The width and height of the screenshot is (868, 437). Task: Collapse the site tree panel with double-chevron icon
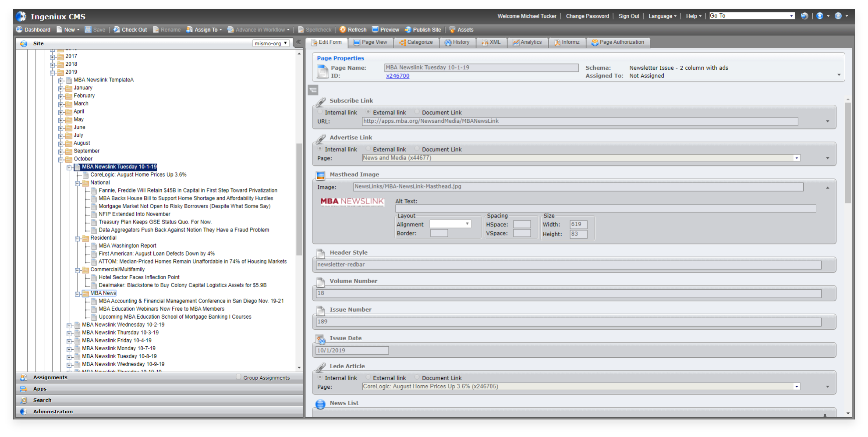tap(298, 43)
